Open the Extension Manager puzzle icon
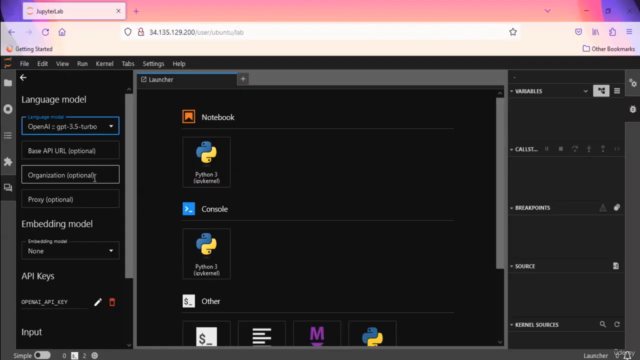The height and width of the screenshot is (360, 640). tap(8, 162)
